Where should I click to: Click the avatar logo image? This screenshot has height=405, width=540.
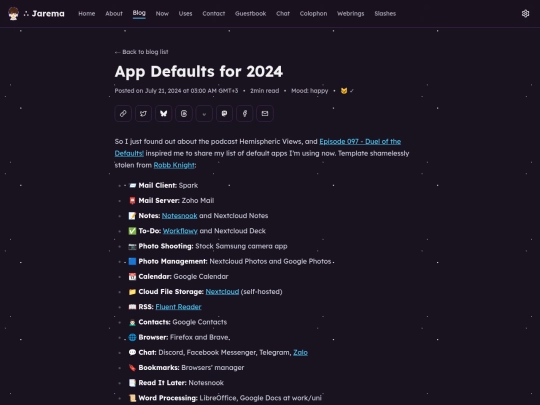pyautogui.click(x=13, y=13)
